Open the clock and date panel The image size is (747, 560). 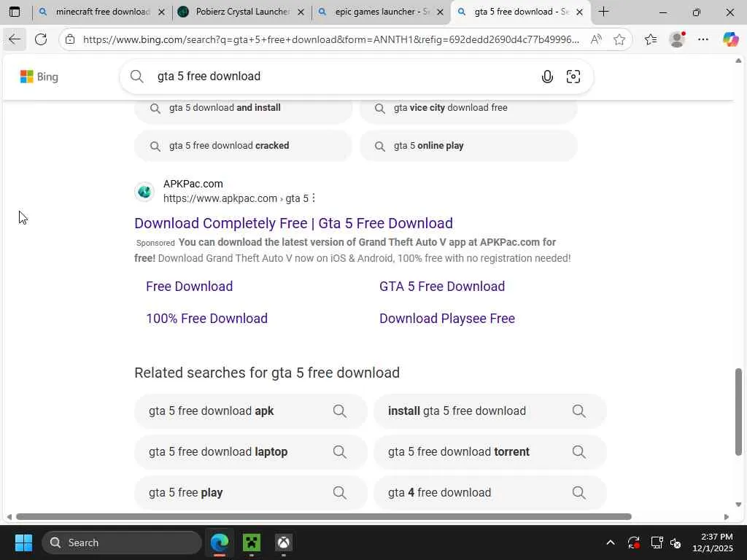713,542
